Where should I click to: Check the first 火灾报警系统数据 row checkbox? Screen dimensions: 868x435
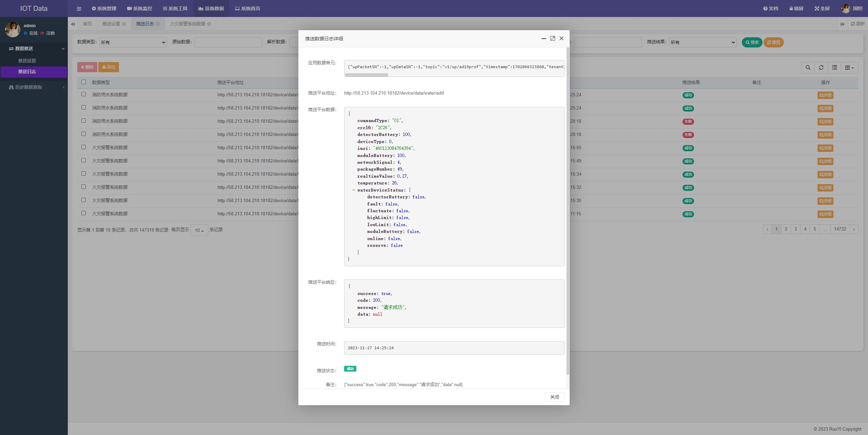[83, 147]
